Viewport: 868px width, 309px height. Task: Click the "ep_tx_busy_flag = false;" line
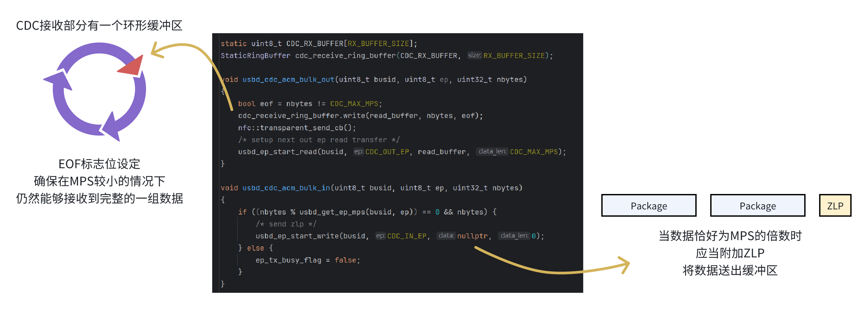click(x=307, y=260)
